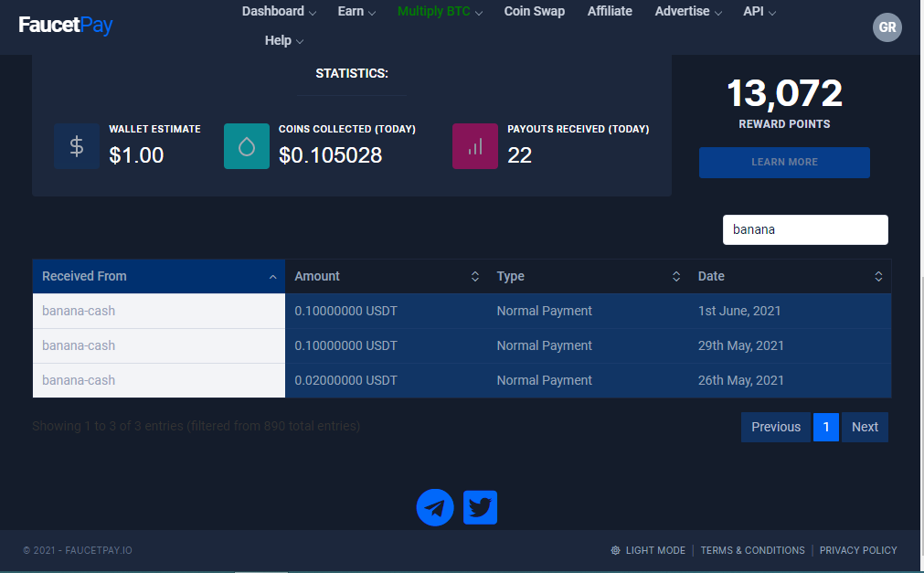Open the Terms & Conditions link

tap(752, 550)
